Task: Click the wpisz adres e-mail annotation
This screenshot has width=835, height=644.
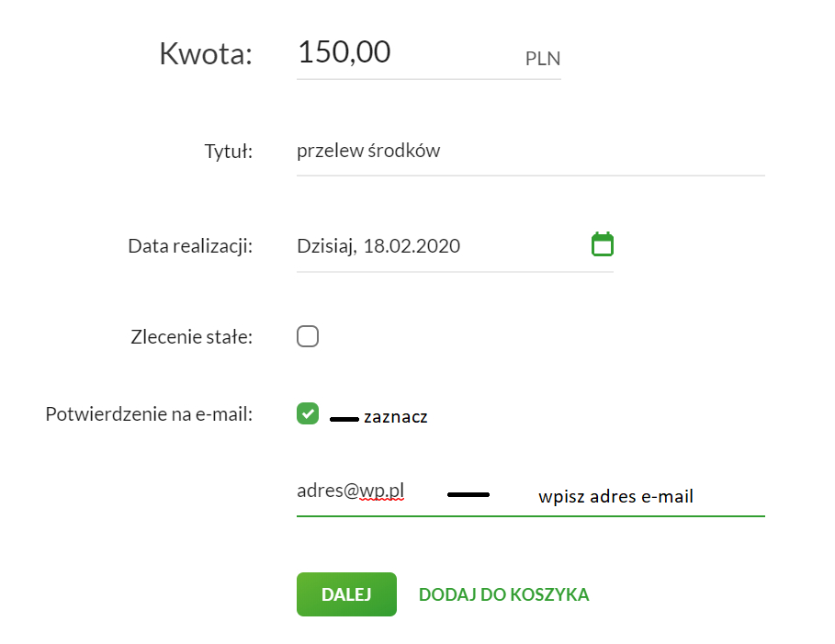Action: coord(615,497)
